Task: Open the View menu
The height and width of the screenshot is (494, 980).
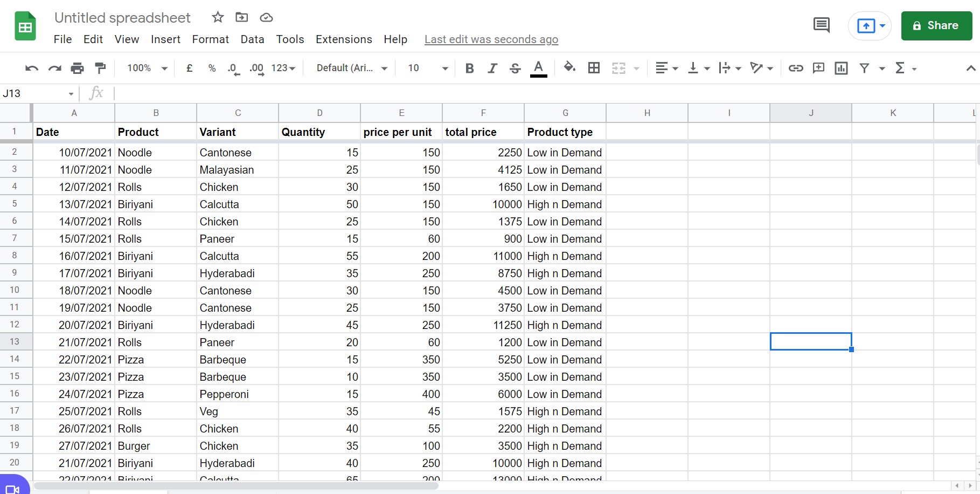Action: tap(127, 39)
